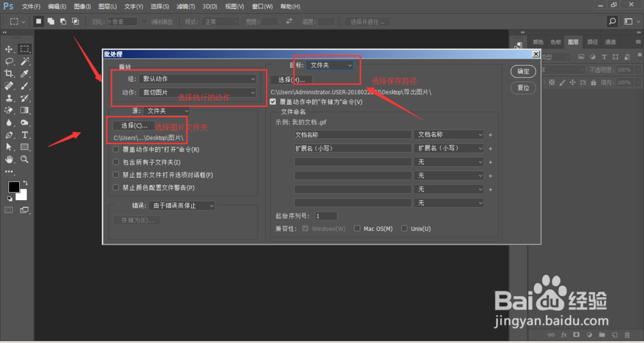The image size is (644, 343).
Task: Select the Pen tool
Action: (8, 135)
